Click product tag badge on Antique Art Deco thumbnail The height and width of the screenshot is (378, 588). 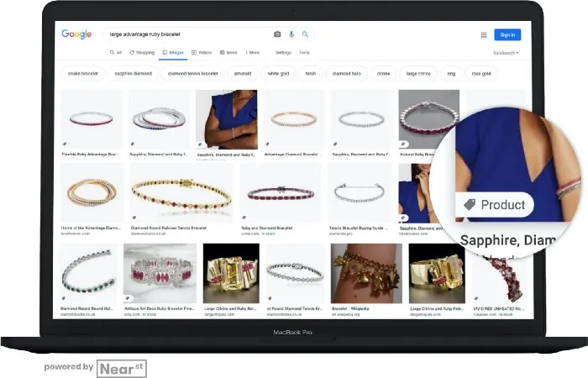pyautogui.click(x=129, y=298)
